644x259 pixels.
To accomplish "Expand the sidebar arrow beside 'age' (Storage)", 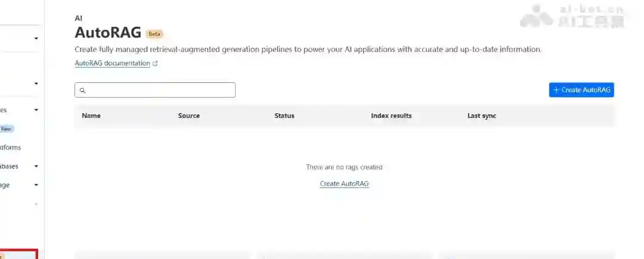I will click(x=36, y=185).
